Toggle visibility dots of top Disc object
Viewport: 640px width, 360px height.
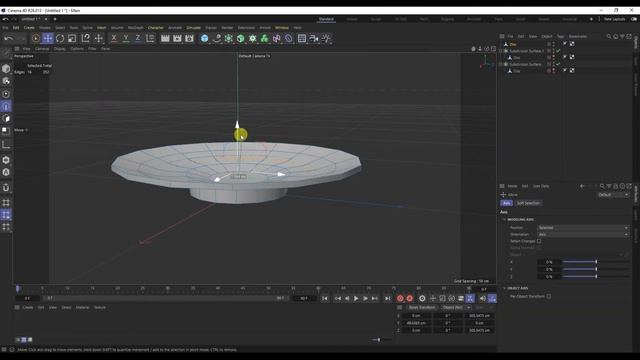pos(553,44)
